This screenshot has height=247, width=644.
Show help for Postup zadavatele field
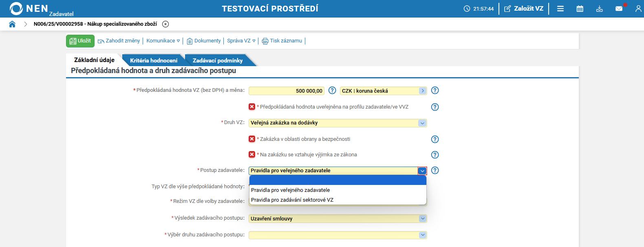coord(435,170)
